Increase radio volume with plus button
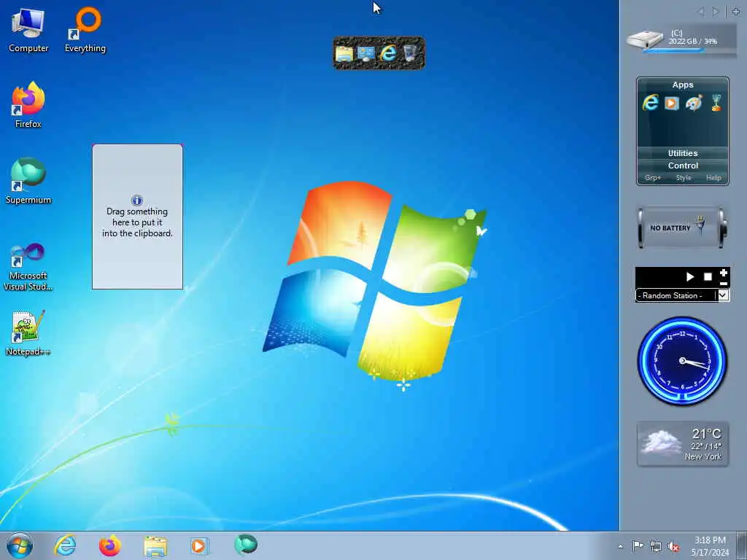 (x=724, y=273)
